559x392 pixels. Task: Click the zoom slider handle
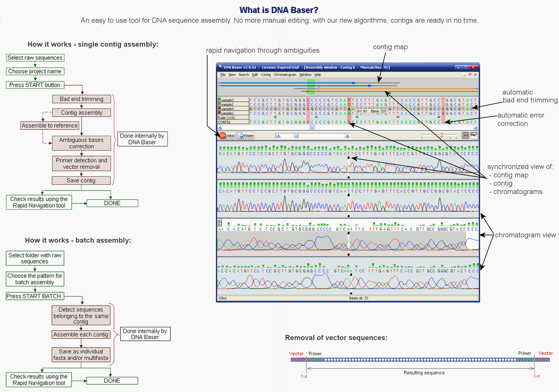[x=441, y=135]
